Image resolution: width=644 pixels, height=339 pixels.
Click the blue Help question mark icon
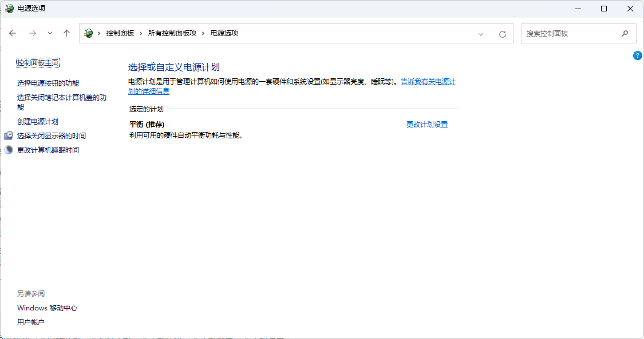tap(637, 55)
